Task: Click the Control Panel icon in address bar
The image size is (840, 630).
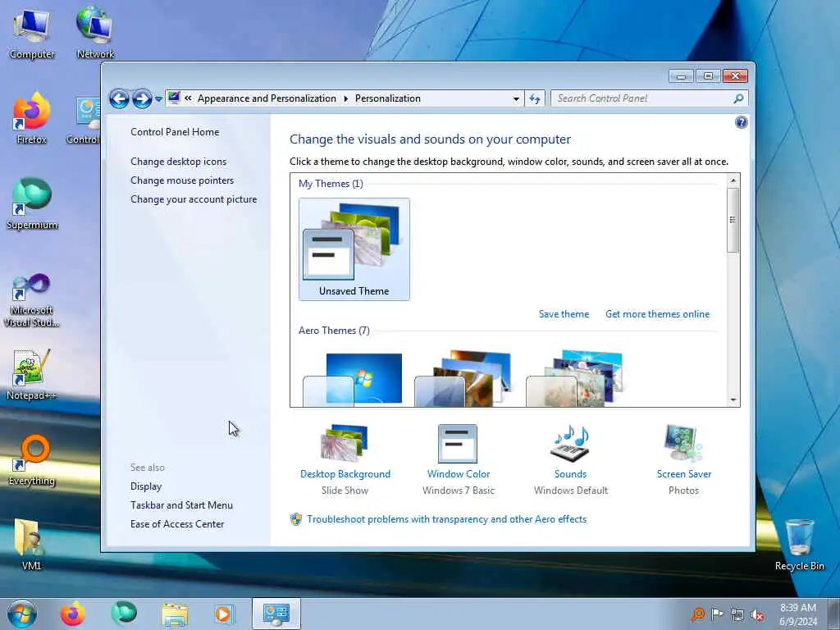Action: [x=174, y=98]
